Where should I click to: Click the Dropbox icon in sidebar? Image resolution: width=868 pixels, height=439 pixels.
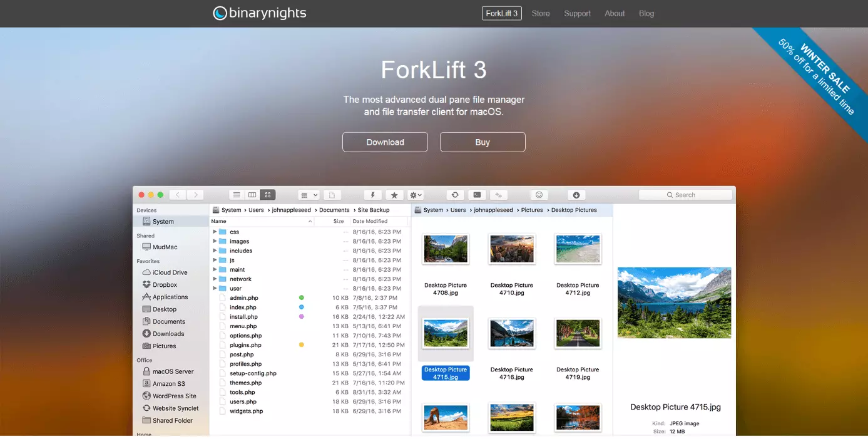click(146, 285)
